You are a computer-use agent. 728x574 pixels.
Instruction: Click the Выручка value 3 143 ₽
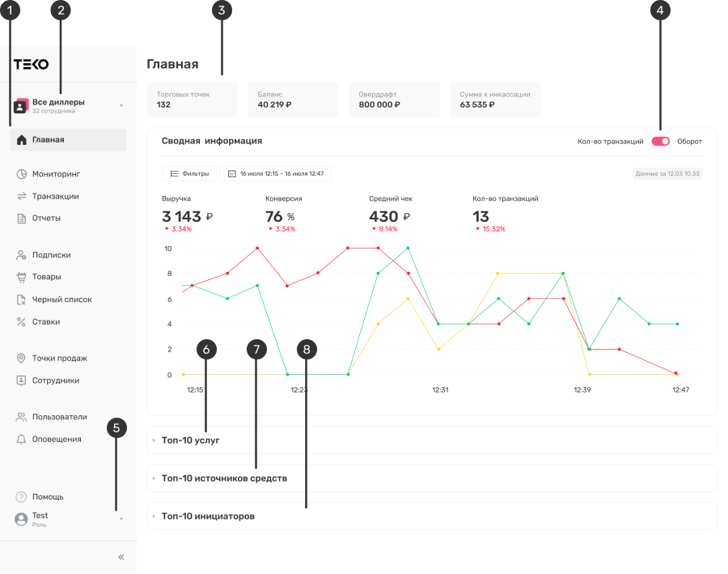click(x=187, y=217)
